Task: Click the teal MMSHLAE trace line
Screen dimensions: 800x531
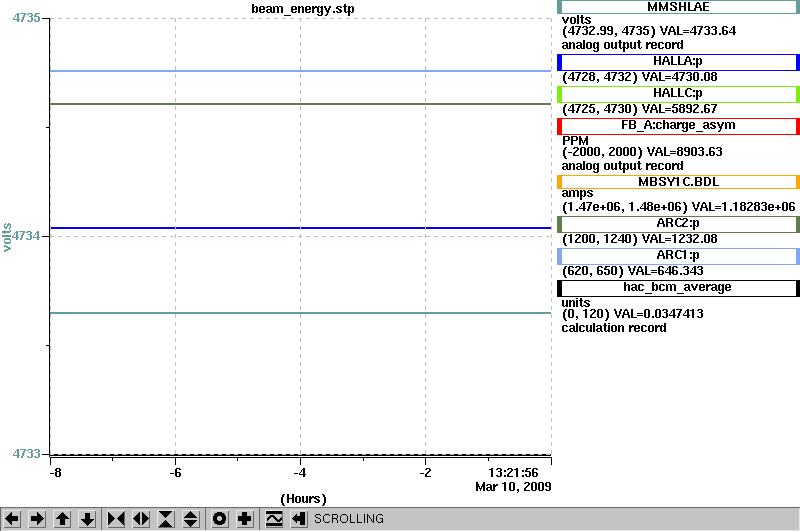Action: point(300,313)
